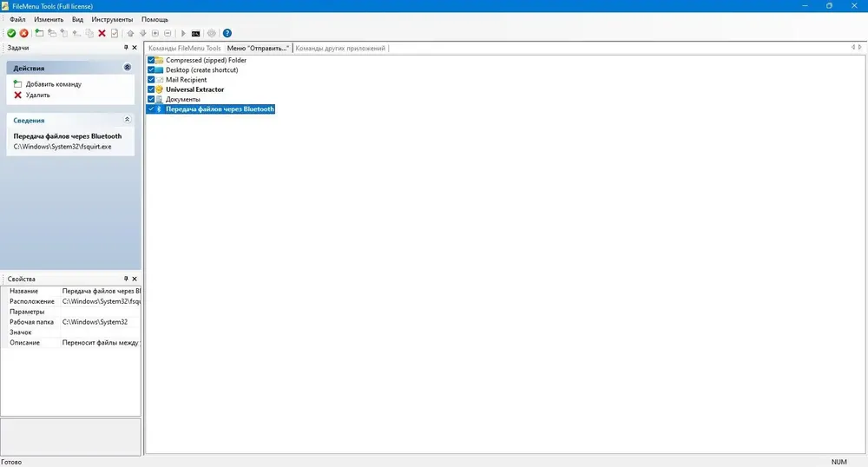The height and width of the screenshot is (467, 868).
Task: Click the red cancel changes toolbar icon
Action: click(23, 33)
